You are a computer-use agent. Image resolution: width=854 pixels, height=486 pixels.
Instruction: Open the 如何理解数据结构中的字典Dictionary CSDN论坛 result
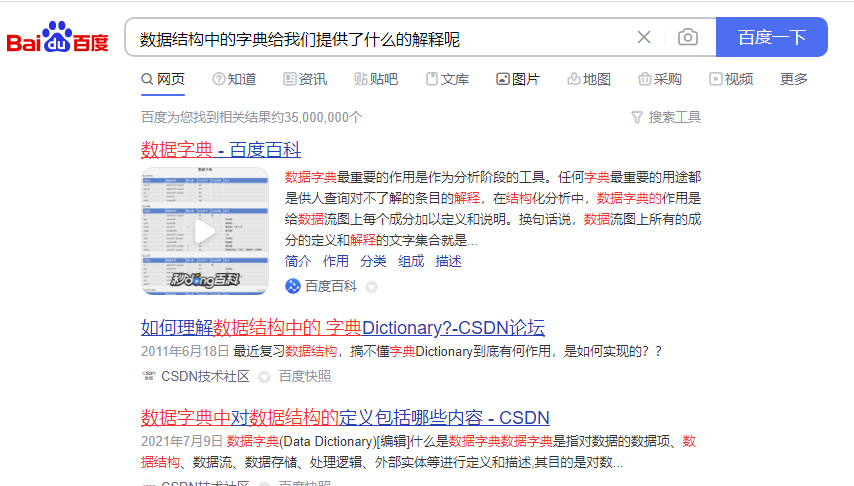coord(343,327)
